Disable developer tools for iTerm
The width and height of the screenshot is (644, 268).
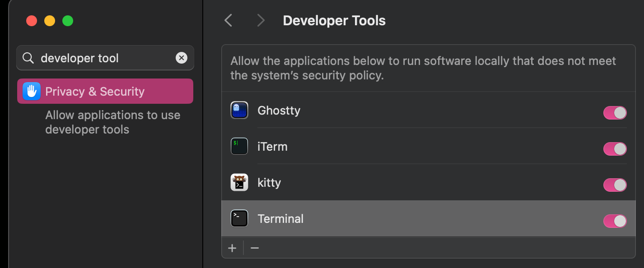coord(615,149)
